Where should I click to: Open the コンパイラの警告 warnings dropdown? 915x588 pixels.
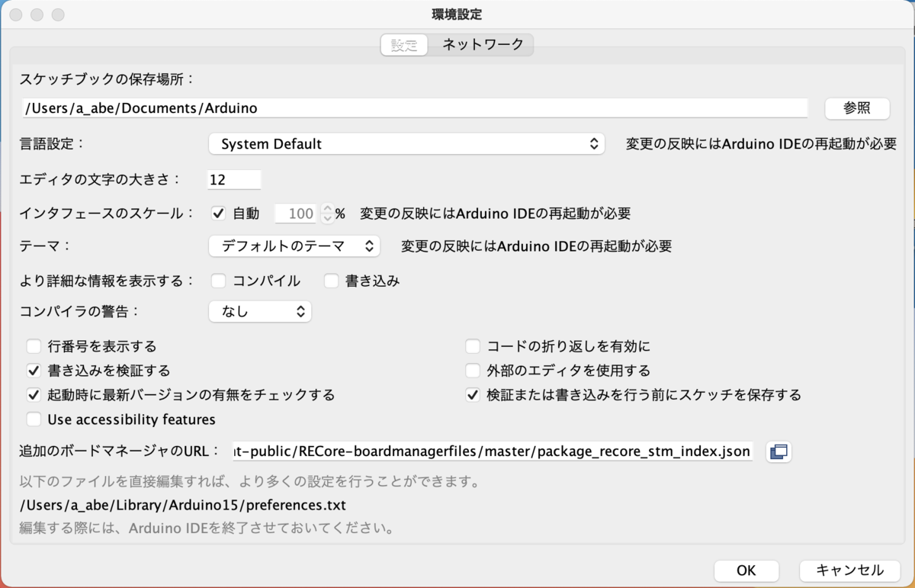coord(260,311)
